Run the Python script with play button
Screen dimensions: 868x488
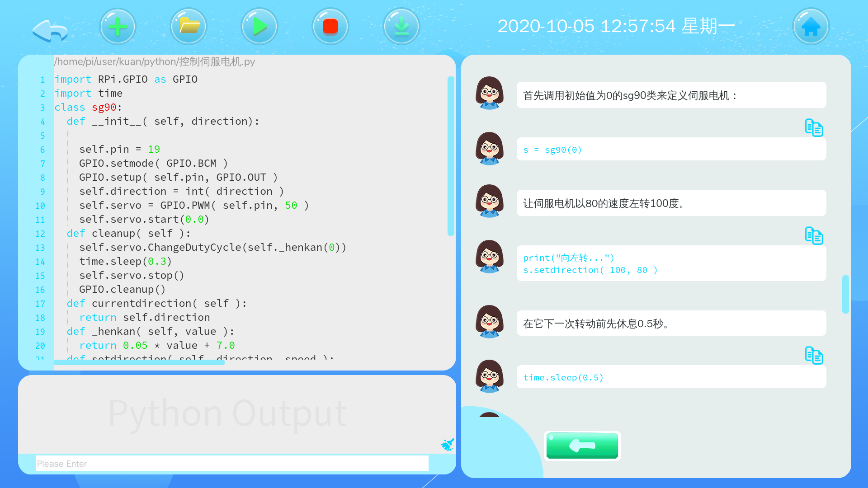tap(259, 26)
